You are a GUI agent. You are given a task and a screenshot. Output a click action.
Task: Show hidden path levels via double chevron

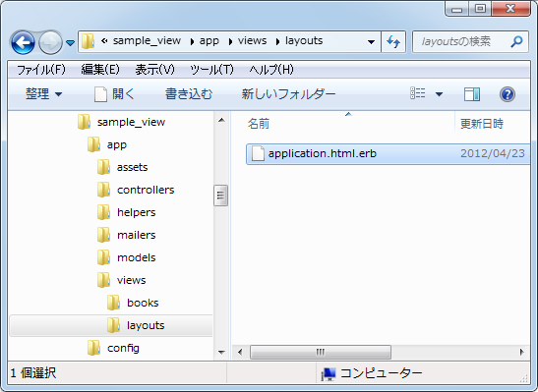(x=104, y=41)
